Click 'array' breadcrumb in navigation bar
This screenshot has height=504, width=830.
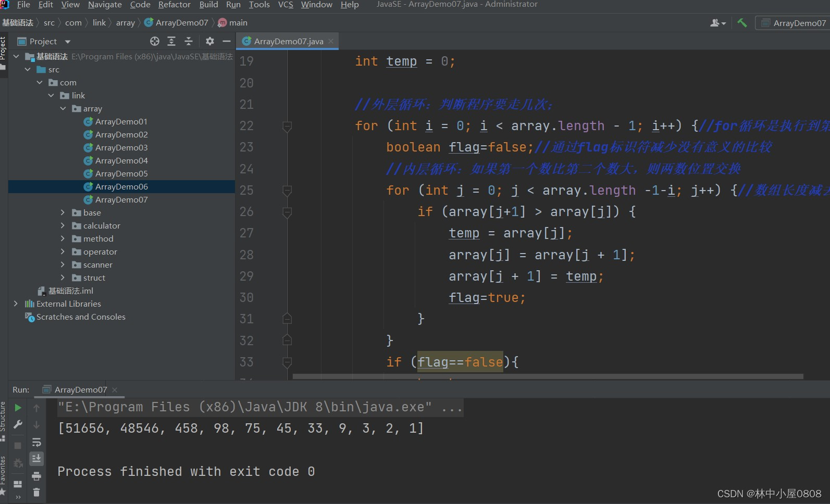[x=125, y=23]
